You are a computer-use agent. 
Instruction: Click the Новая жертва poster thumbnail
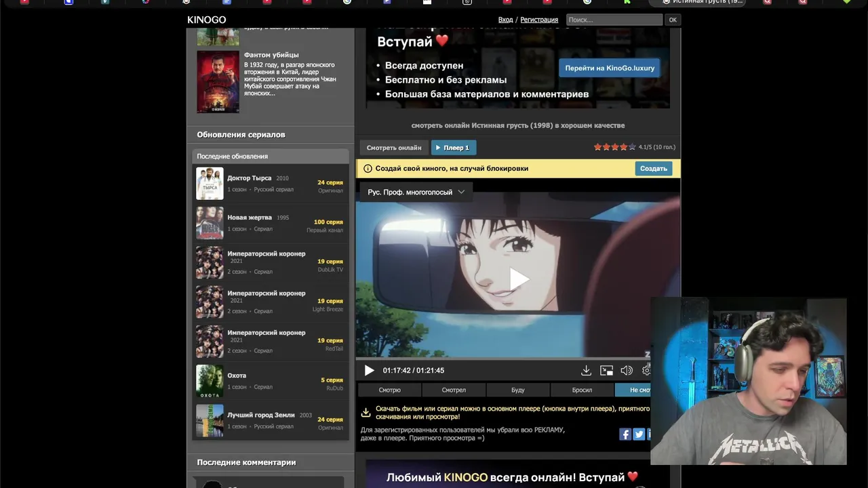coord(210,223)
